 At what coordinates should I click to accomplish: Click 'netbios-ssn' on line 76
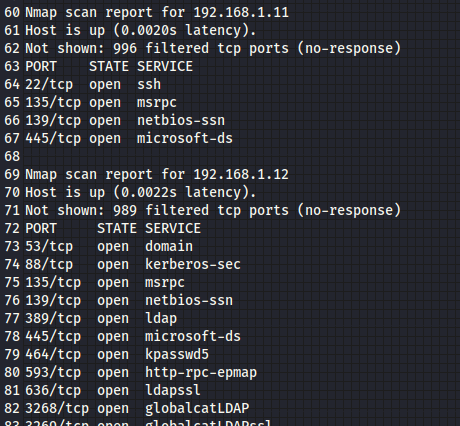[189, 301]
